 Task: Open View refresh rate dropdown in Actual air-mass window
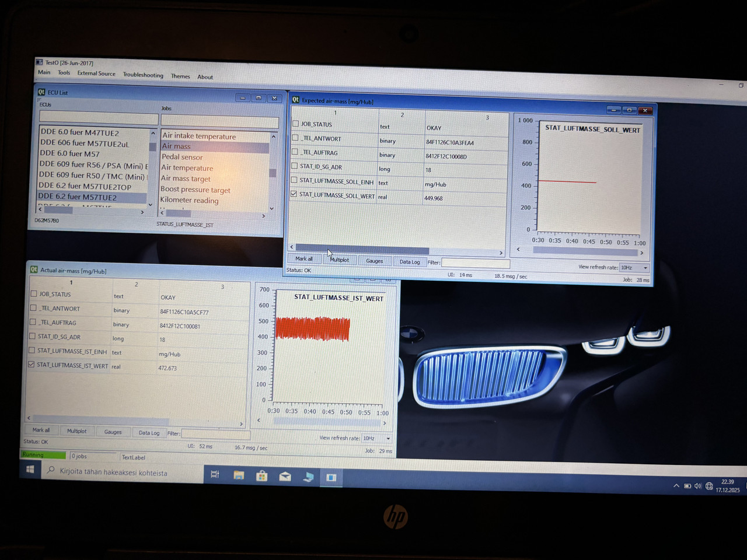pyautogui.click(x=377, y=438)
